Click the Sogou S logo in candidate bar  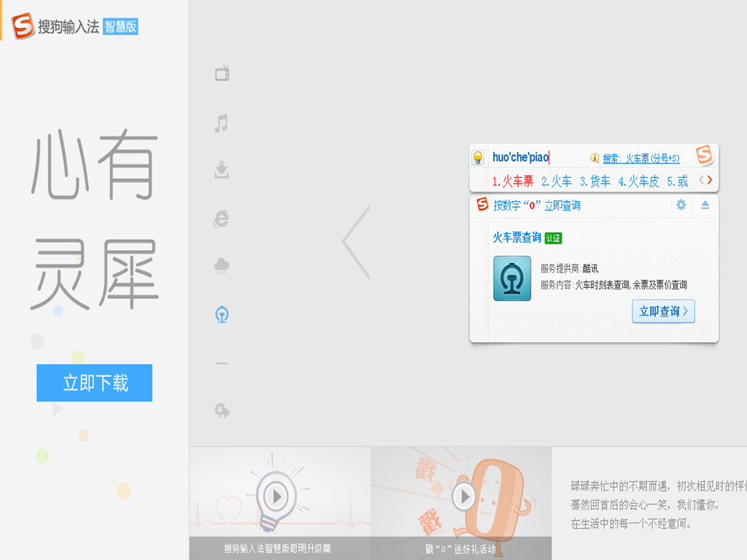click(704, 155)
